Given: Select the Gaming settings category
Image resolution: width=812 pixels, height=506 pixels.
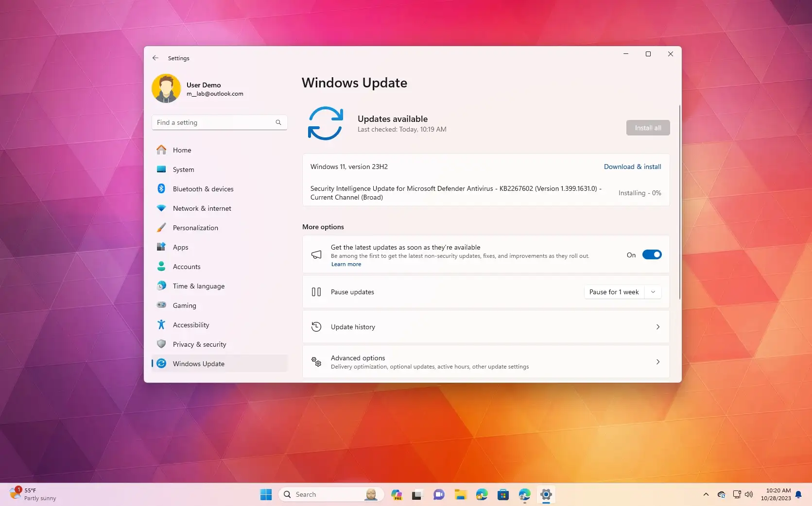Looking at the screenshot, I should click(184, 305).
